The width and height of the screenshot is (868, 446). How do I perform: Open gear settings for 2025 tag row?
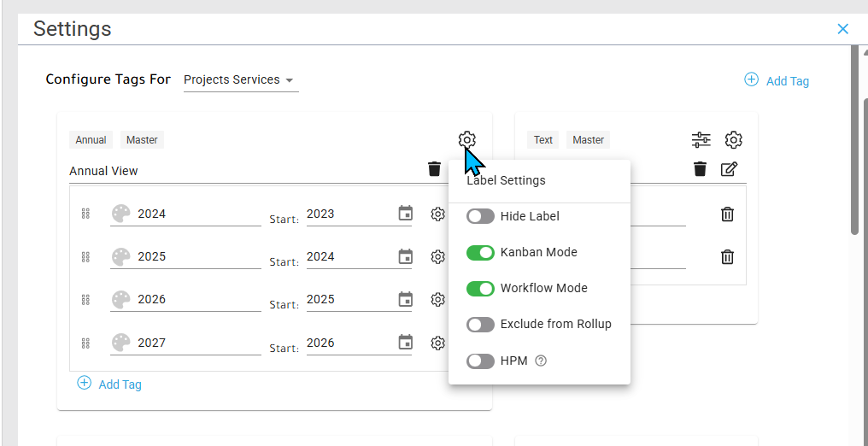tap(438, 257)
